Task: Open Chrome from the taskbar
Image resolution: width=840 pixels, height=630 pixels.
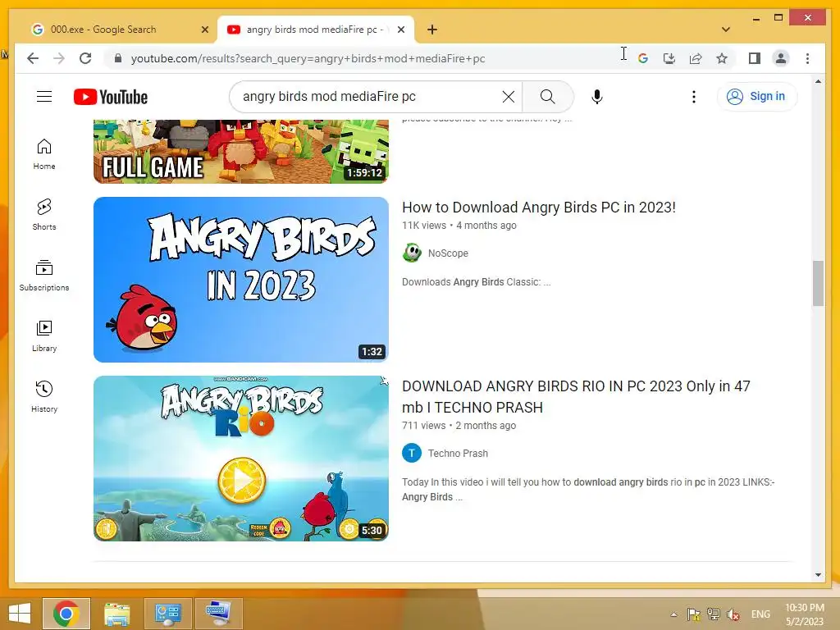Action: (66, 614)
